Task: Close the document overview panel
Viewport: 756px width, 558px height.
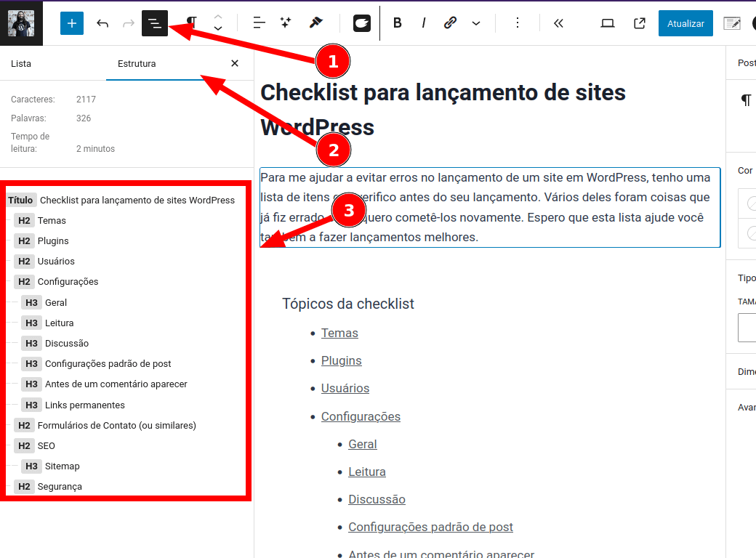Action: (x=235, y=63)
